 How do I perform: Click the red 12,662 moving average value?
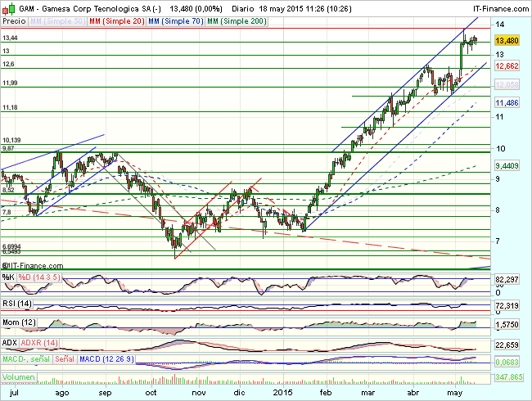coord(507,65)
